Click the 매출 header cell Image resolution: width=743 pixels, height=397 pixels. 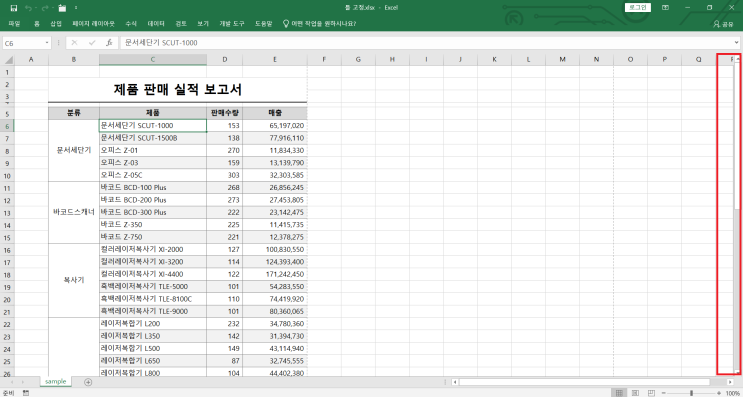click(275, 113)
